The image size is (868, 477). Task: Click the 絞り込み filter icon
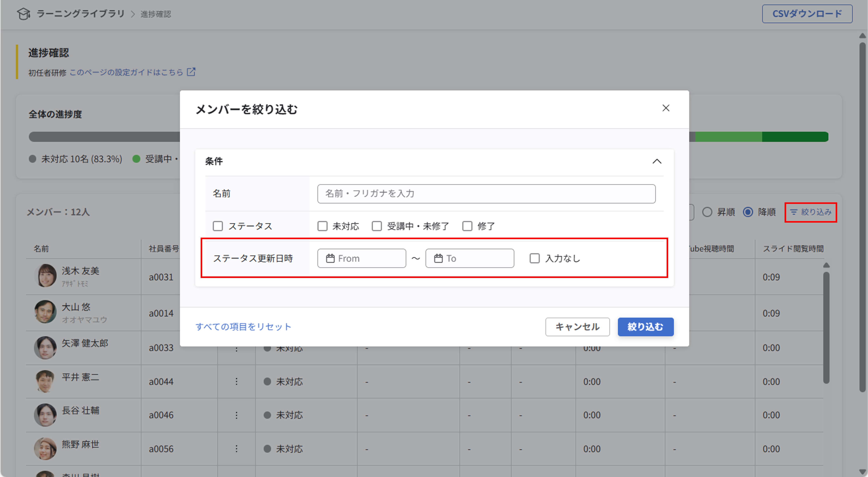coord(794,212)
